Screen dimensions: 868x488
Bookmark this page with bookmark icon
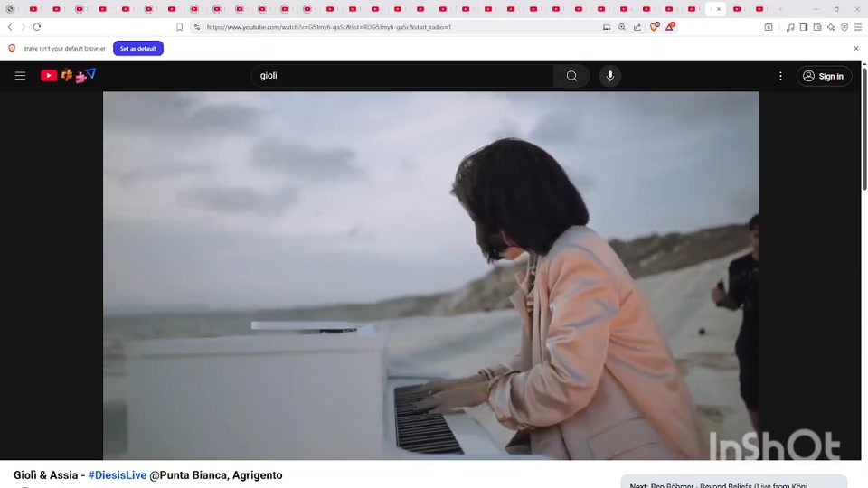coord(179,27)
